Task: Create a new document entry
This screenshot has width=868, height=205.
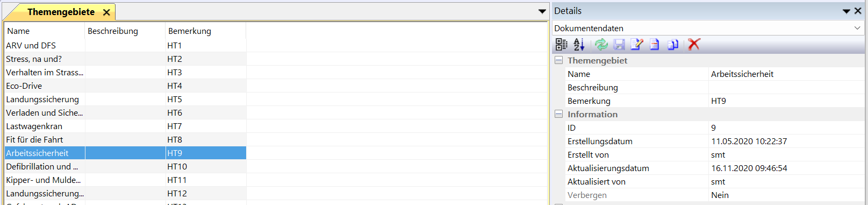Action: 655,45
